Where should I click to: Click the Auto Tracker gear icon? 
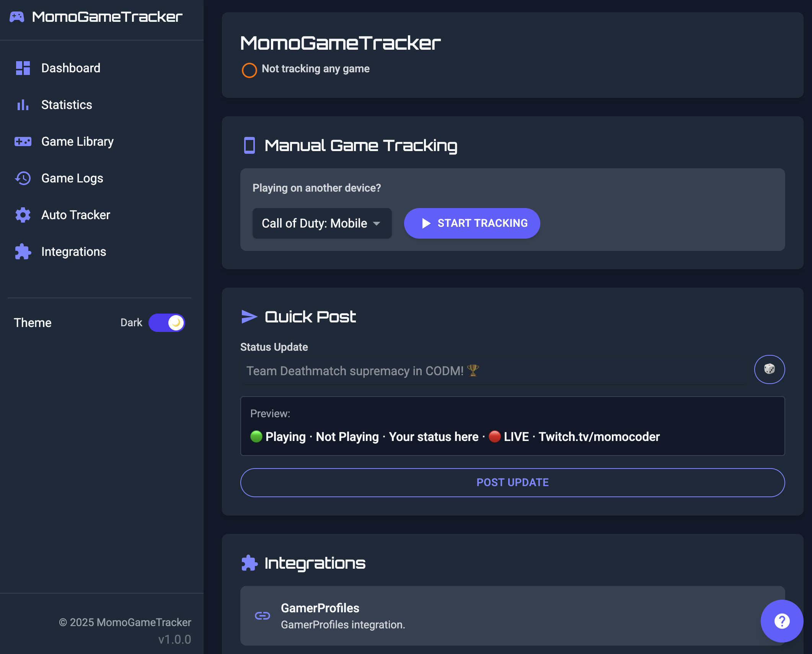23,215
